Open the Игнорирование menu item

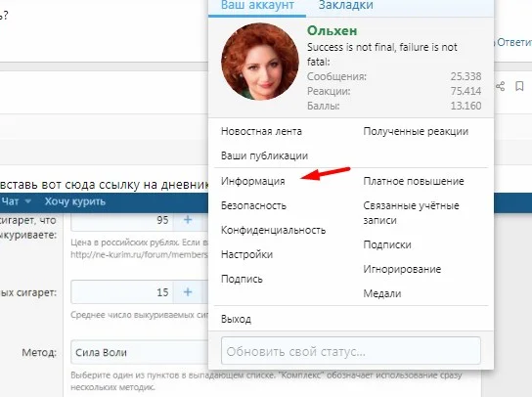[402, 269]
